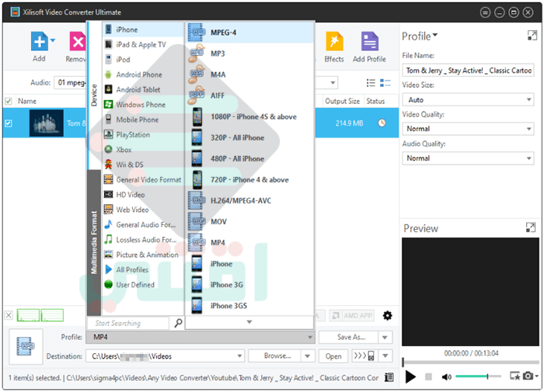
Task: Select iPad & Apple TV category
Action: [143, 45]
